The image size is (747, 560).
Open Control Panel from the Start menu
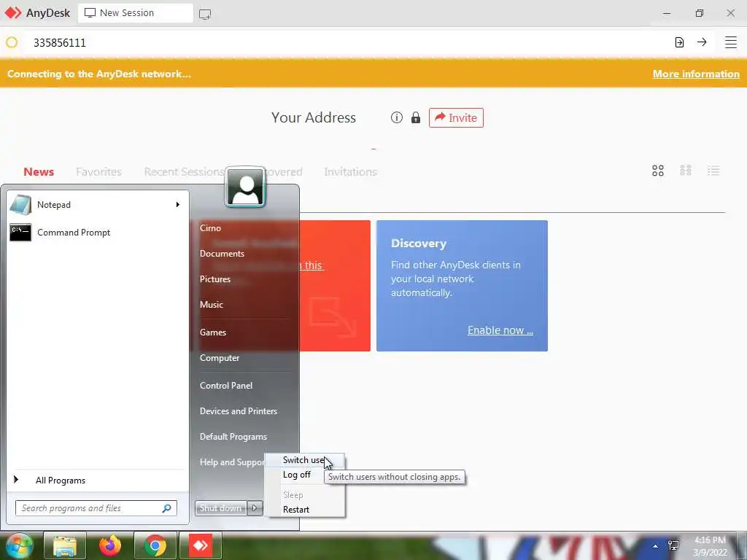tap(226, 386)
